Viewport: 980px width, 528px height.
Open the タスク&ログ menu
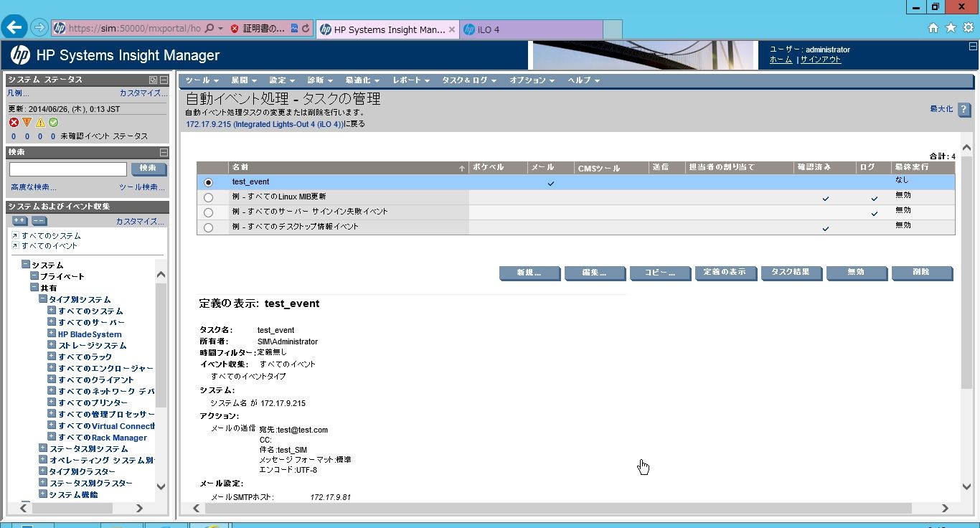pos(469,80)
